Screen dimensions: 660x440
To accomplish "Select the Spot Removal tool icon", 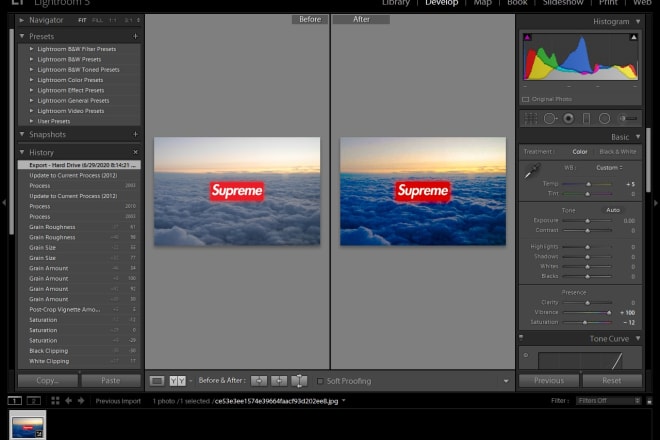I will pos(550,119).
